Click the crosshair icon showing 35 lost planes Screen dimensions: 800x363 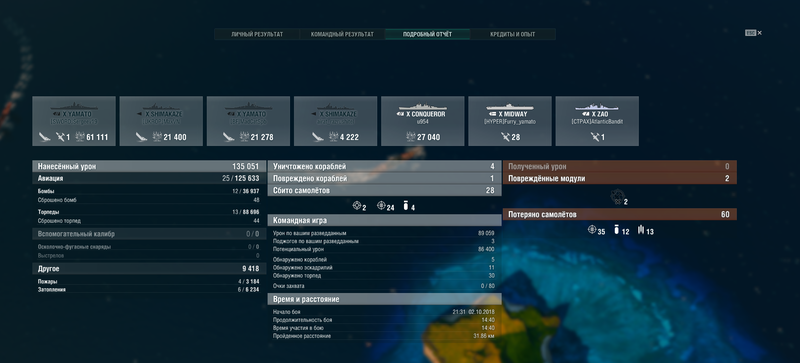[592, 230]
